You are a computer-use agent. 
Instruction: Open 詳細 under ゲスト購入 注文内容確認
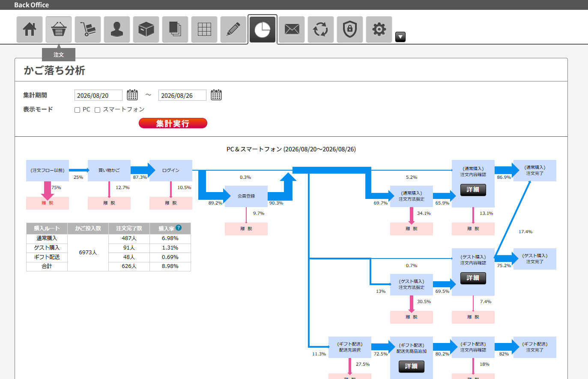pyautogui.click(x=473, y=278)
